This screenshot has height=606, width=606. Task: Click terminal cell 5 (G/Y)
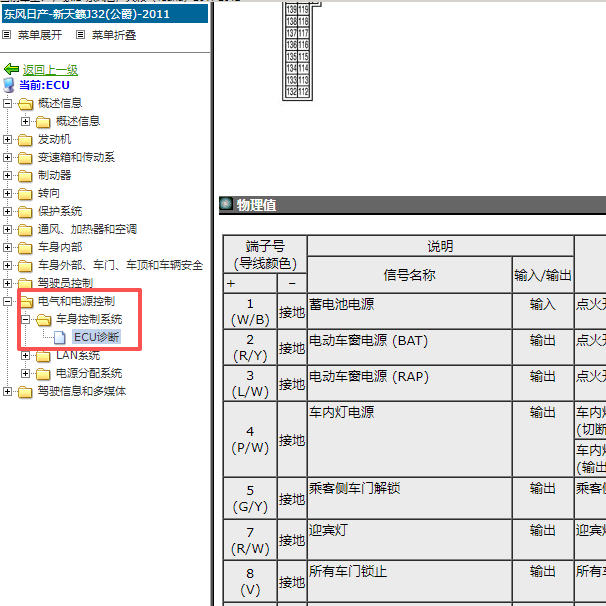point(250,499)
